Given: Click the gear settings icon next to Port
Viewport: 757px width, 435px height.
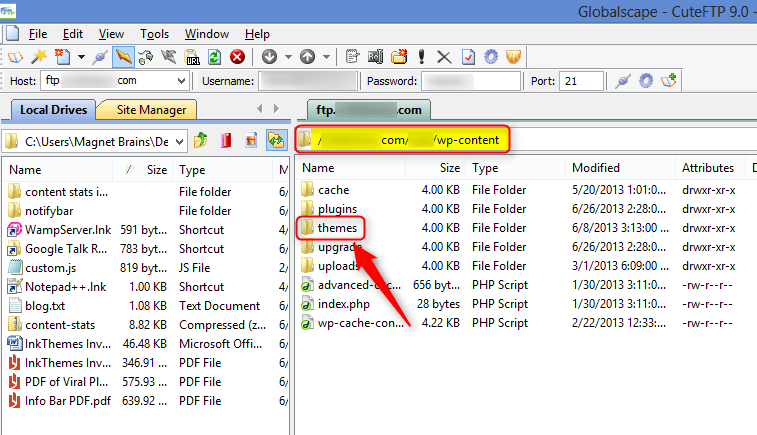Looking at the screenshot, I should pos(646,81).
